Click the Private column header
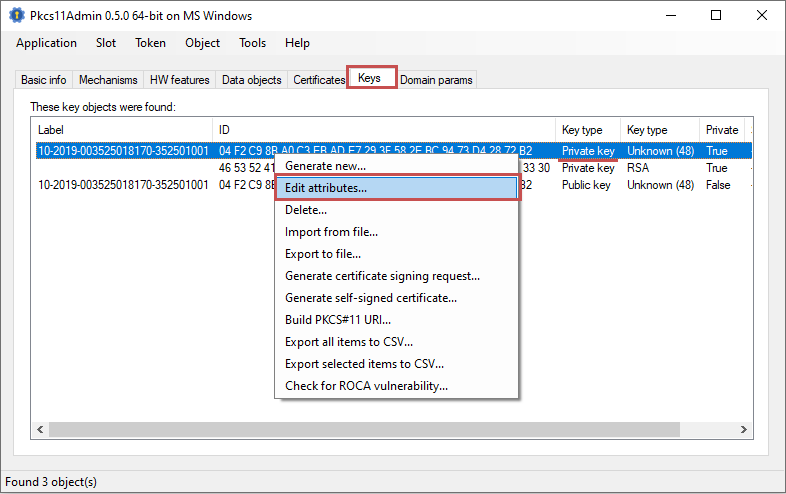This screenshot has height=494, width=786. (722, 130)
